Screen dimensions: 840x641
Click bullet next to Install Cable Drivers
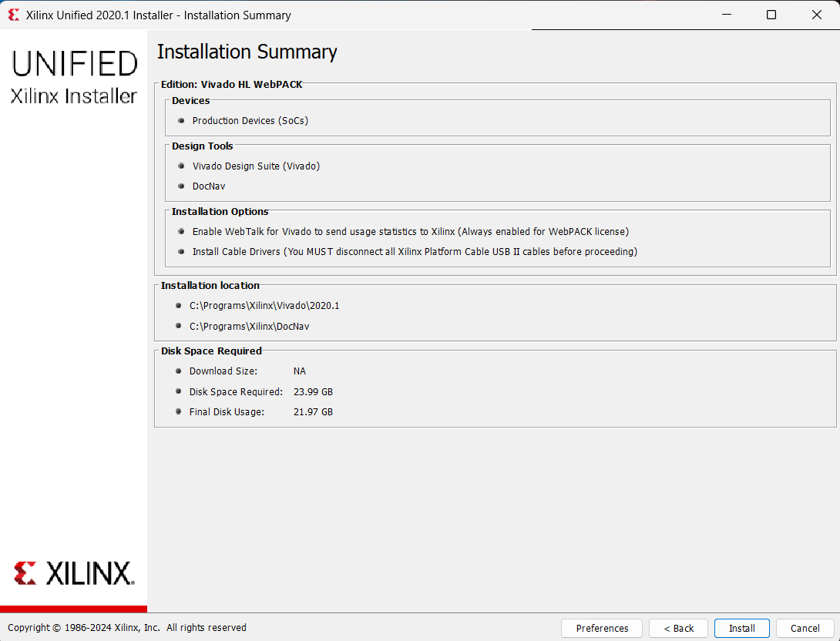pyautogui.click(x=182, y=252)
